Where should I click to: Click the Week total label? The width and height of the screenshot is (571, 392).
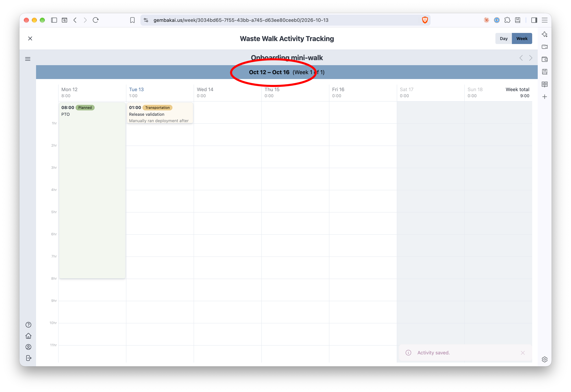coord(517,89)
